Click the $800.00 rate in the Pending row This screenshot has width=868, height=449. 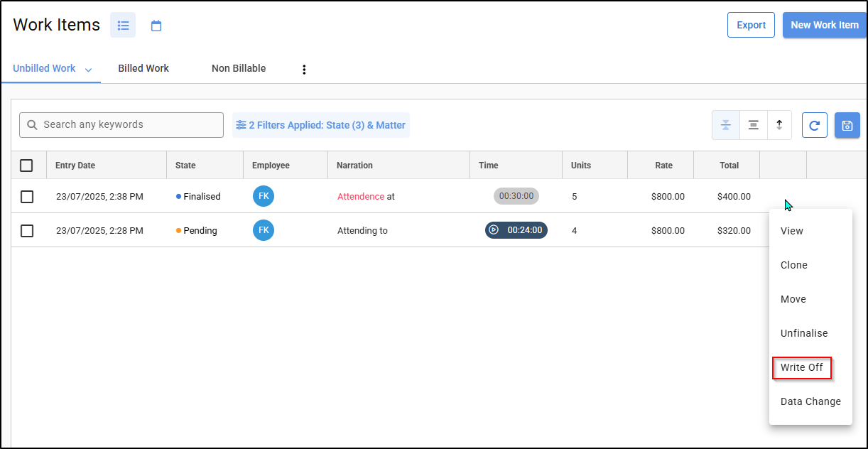tap(668, 231)
